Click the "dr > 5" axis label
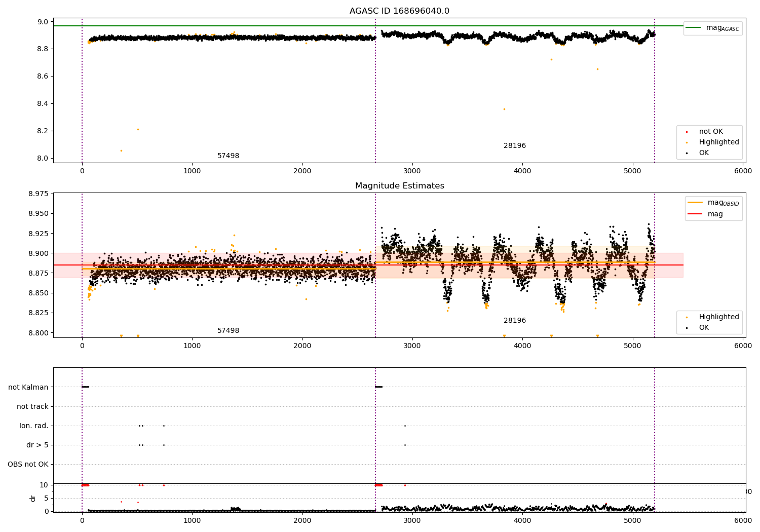Viewport: 760px width, 532px height. pyautogui.click(x=37, y=445)
